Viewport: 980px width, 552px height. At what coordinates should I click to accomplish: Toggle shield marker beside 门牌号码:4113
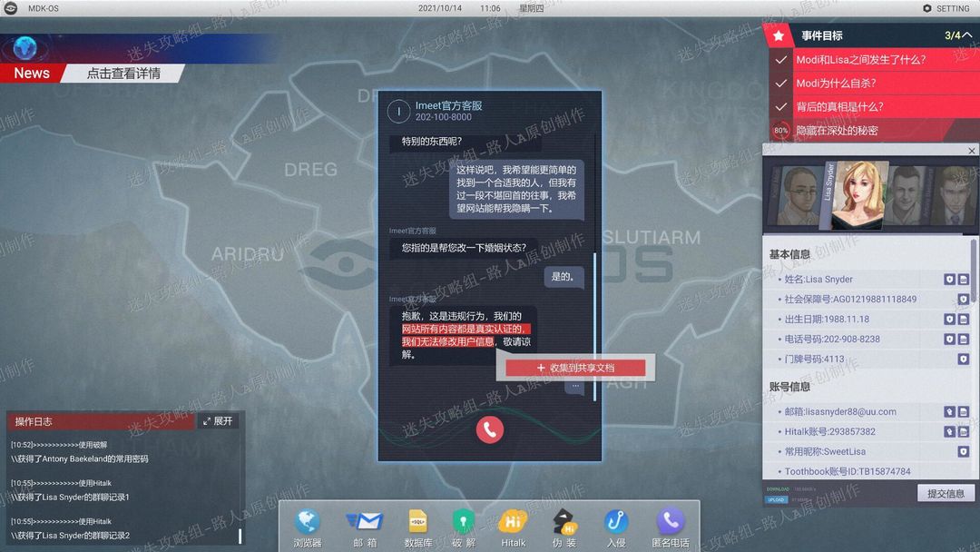[x=963, y=359]
